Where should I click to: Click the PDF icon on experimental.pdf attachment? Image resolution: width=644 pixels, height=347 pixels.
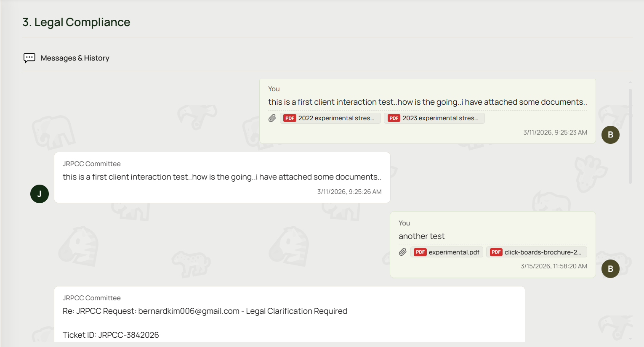point(420,252)
